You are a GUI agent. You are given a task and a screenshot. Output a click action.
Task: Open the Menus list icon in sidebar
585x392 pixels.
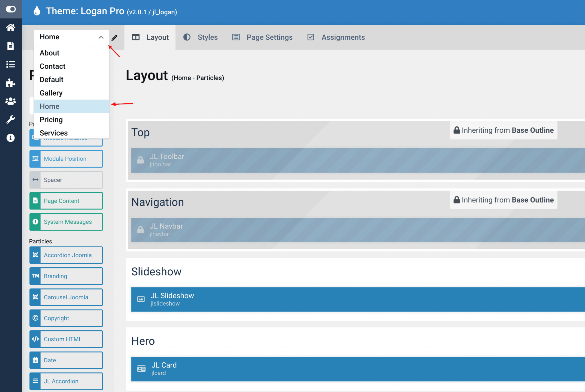click(11, 64)
